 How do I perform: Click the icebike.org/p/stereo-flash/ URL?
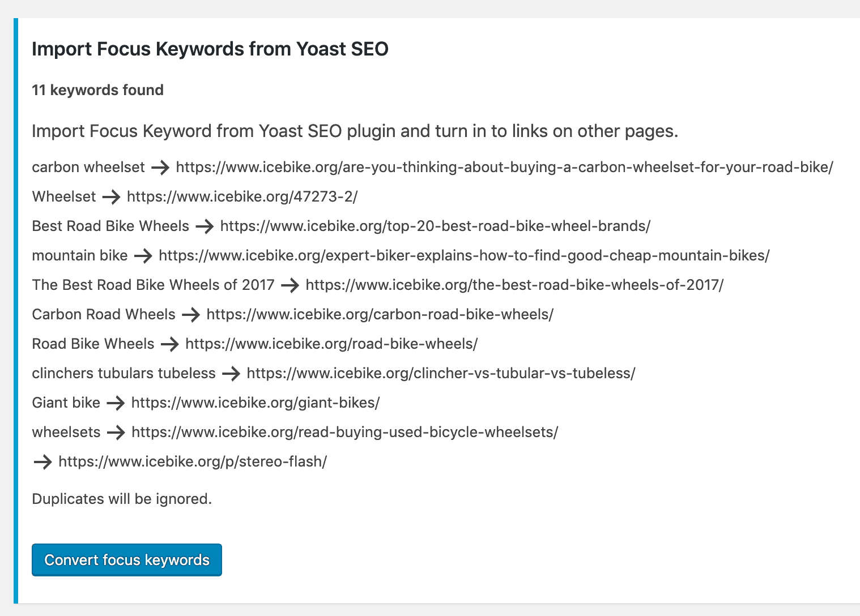(193, 461)
